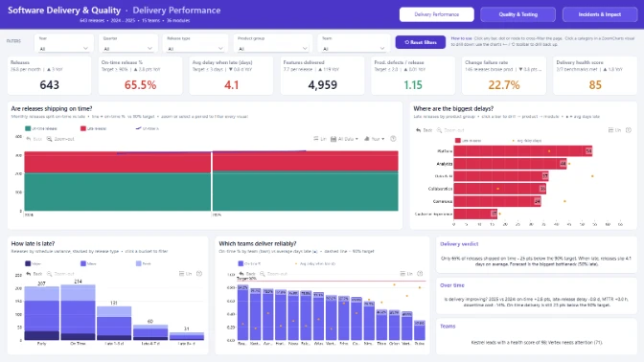Viewport: 644px width, 362px height.
Task: Click Back arrow in releases on-time chart
Action: [34, 139]
